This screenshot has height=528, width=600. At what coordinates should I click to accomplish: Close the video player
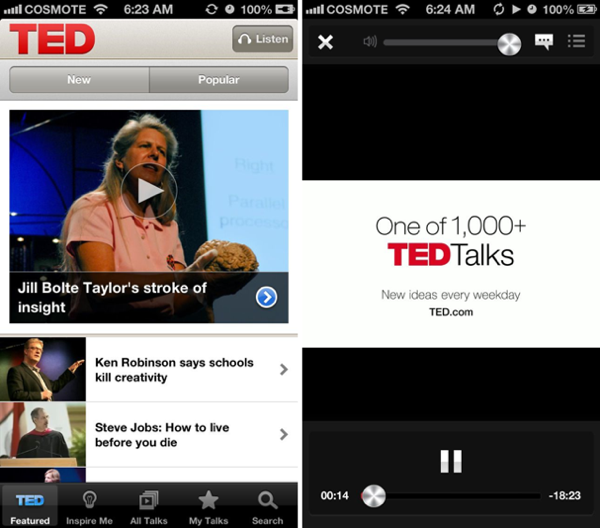[324, 42]
